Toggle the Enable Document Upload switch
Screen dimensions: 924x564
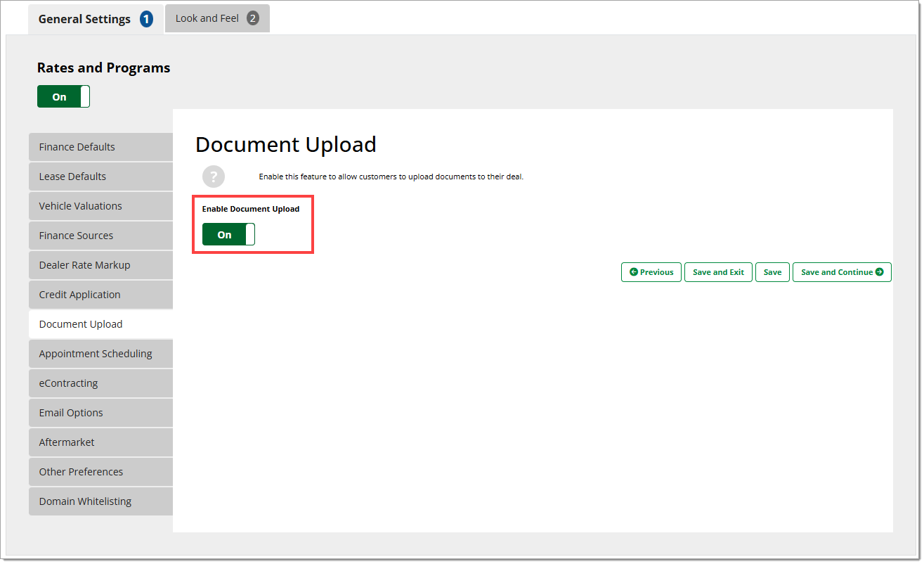coord(228,235)
